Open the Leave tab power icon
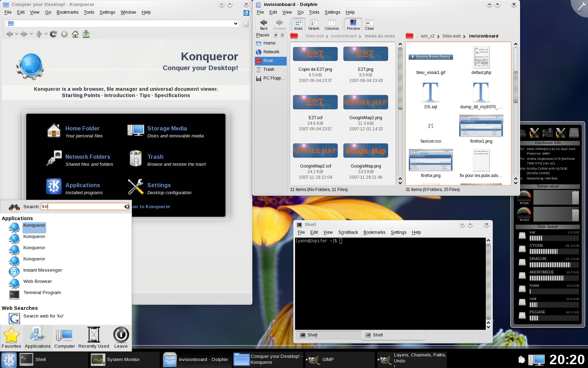 (x=121, y=335)
